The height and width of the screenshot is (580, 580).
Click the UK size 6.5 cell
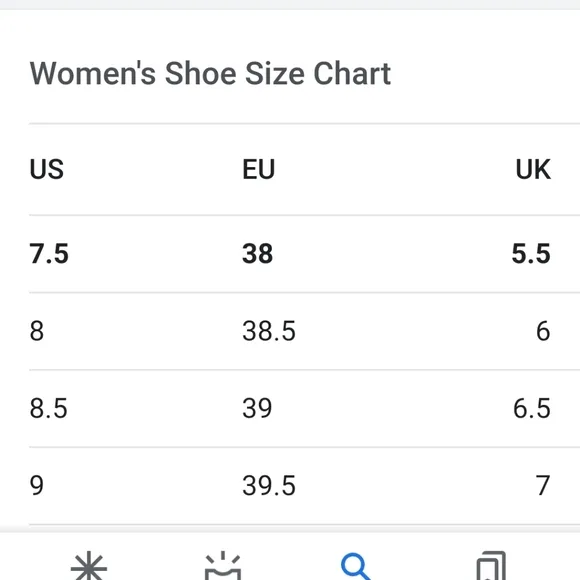[x=532, y=408]
